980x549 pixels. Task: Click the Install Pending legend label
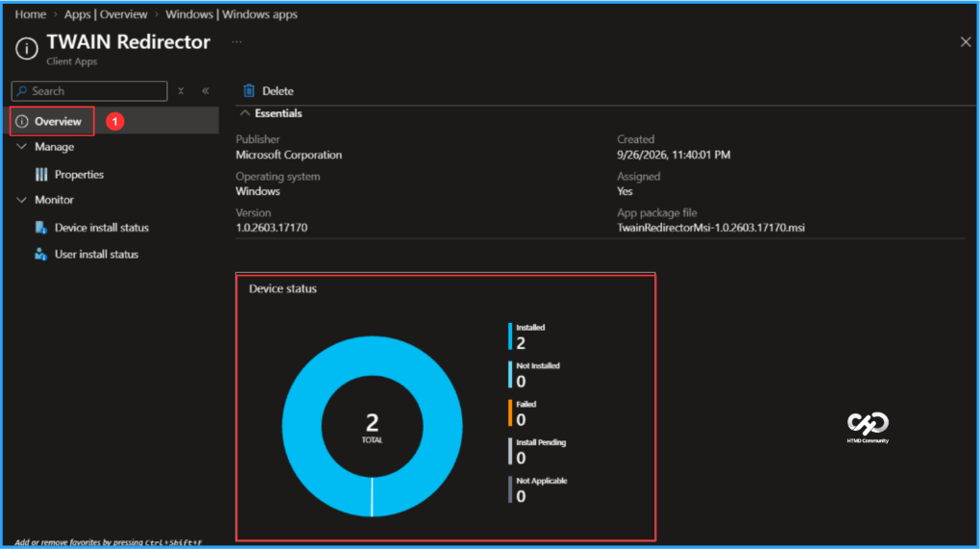(541, 442)
